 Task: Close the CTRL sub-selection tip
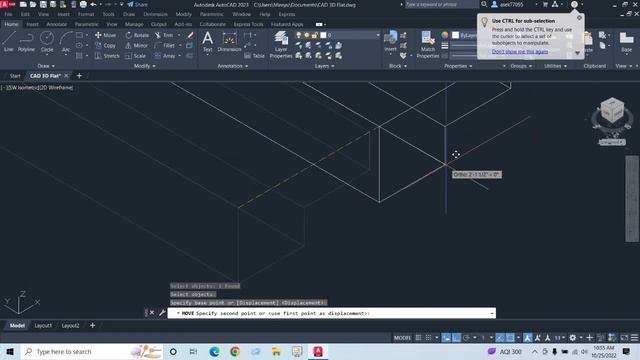point(579,18)
